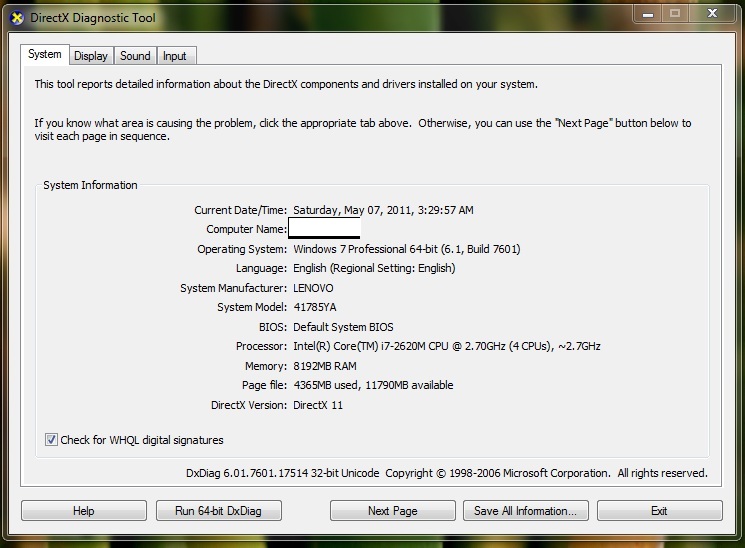Click the redacted Computer Name value
745x548 pixels.
[324, 228]
